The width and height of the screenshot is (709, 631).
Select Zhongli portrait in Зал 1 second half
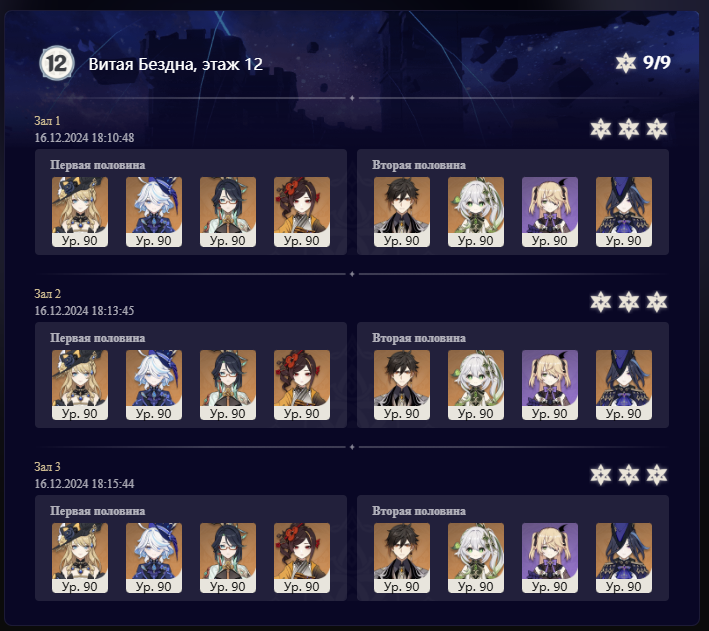pyautogui.click(x=402, y=212)
